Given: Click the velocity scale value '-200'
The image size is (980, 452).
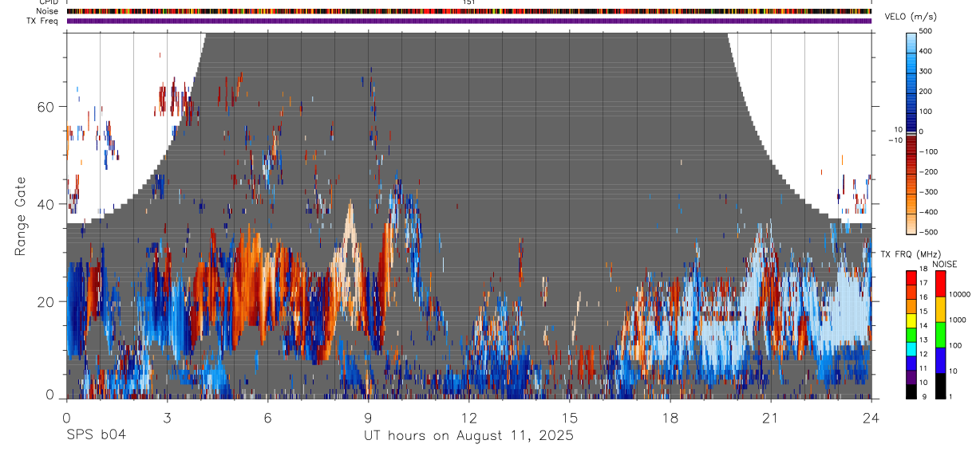Looking at the screenshot, I should tap(928, 171).
